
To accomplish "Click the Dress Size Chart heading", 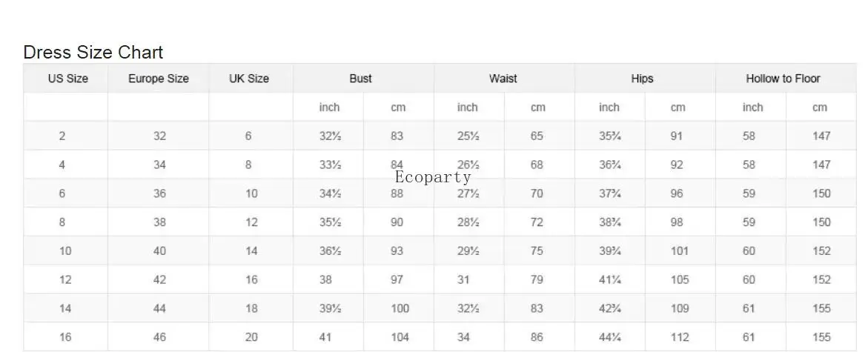I will pos(93,53).
